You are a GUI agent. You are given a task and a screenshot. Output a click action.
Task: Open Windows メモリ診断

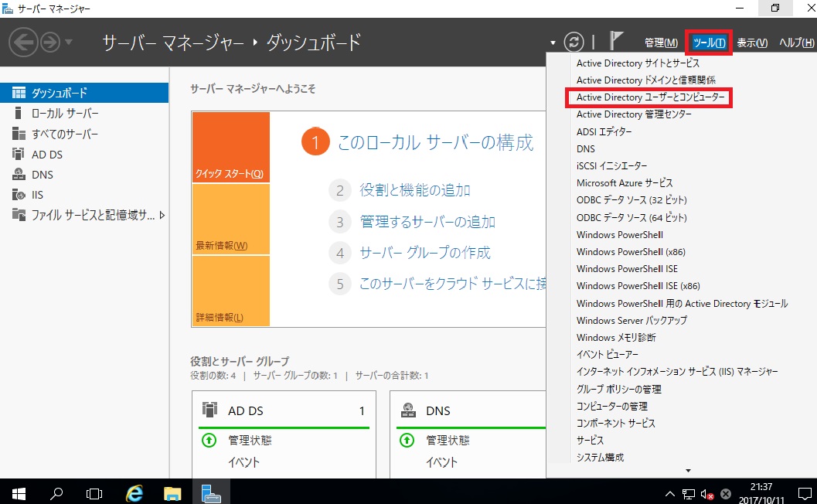[x=616, y=338]
